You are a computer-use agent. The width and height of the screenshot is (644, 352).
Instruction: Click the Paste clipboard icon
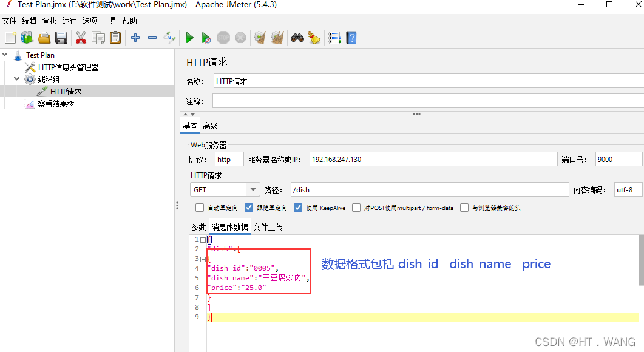coord(115,38)
